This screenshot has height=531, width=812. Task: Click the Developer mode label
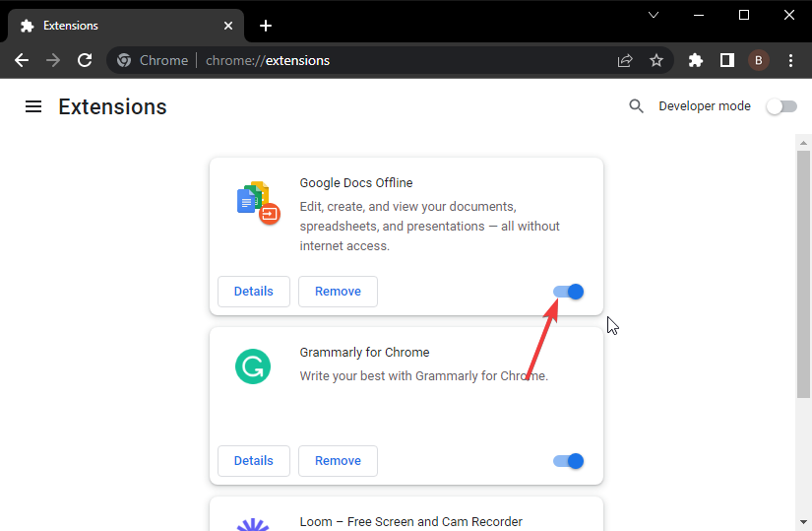(x=705, y=106)
